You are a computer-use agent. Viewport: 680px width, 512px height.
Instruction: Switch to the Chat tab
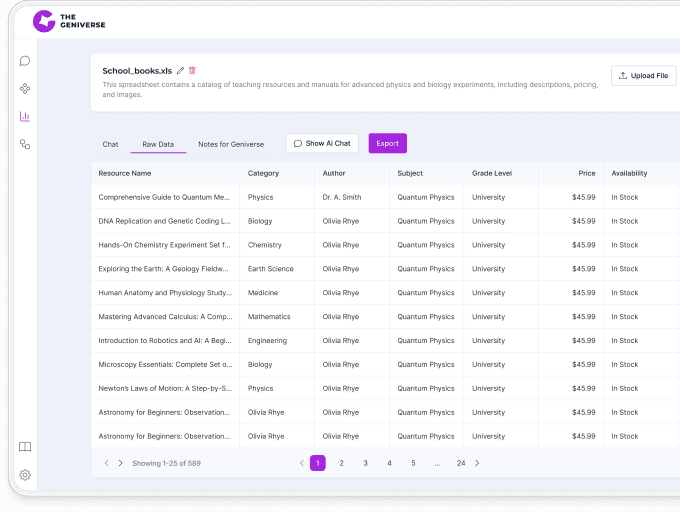(x=110, y=144)
